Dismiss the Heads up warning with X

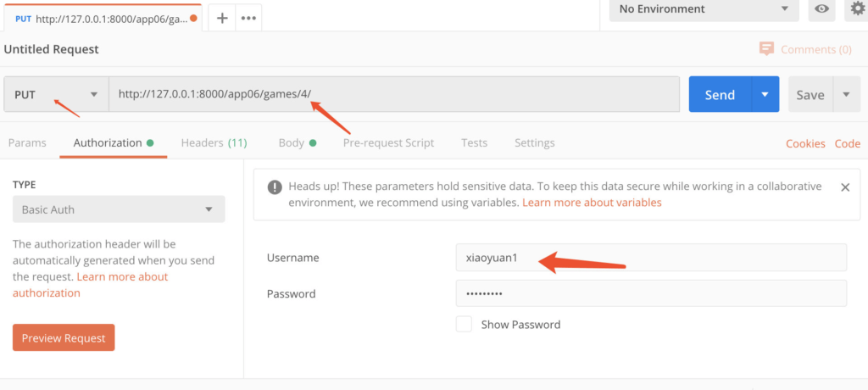(845, 187)
